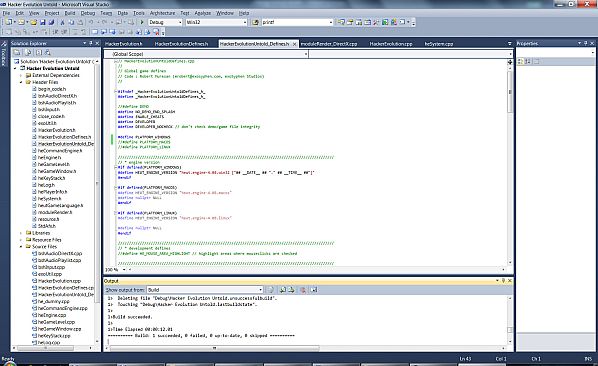Viewport: 598px width, 366px height.
Task: Click the Go to Previous Message icon in Output
Action: tap(283, 290)
